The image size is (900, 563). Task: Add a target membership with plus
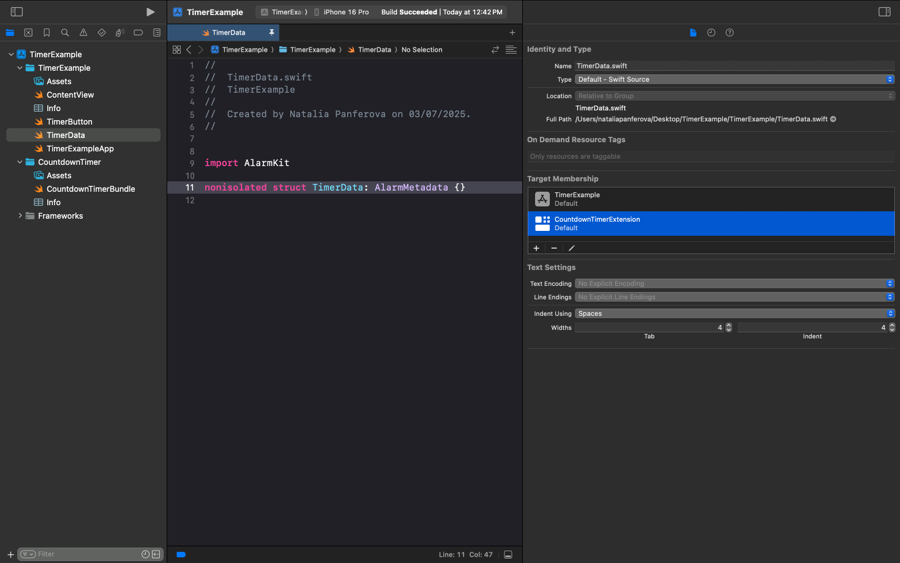tap(536, 248)
